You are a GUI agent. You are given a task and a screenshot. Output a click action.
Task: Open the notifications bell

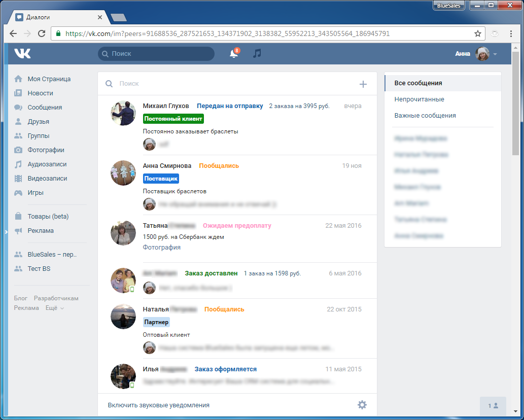[234, 54]
